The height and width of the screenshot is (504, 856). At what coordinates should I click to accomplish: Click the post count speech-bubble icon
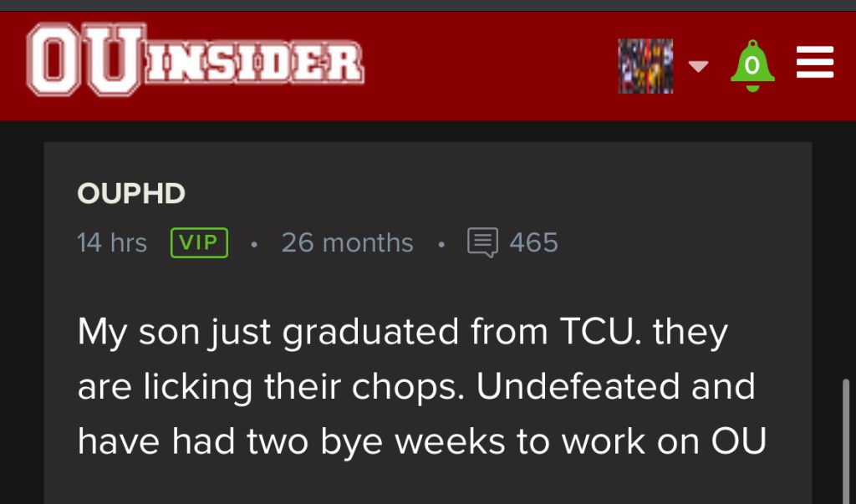coord(482,242)
